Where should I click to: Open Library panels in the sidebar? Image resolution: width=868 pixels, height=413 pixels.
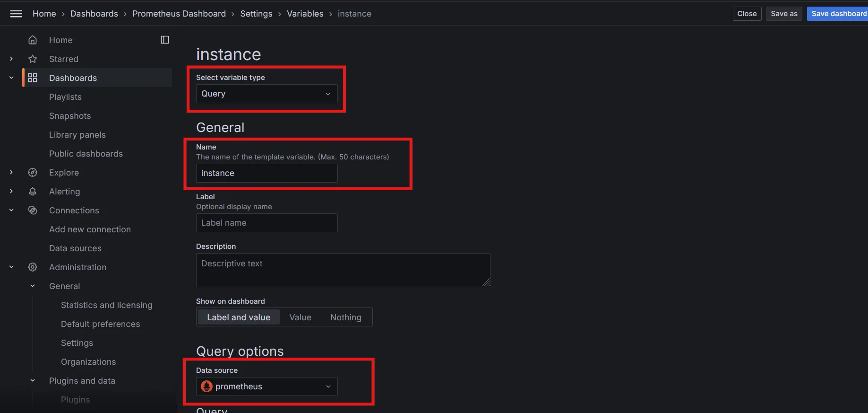coord(77,135)
